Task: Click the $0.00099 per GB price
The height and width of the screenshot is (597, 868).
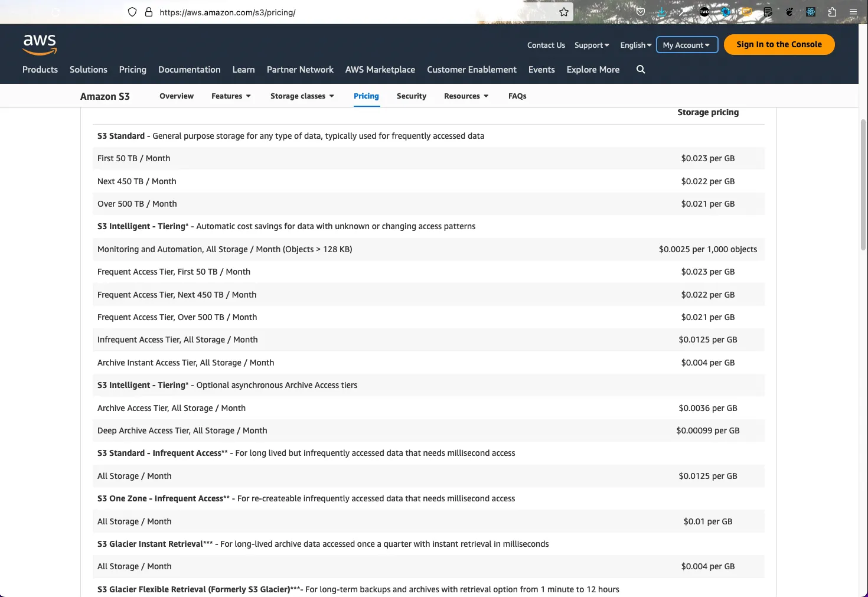Action: click(x=708, y=430)
